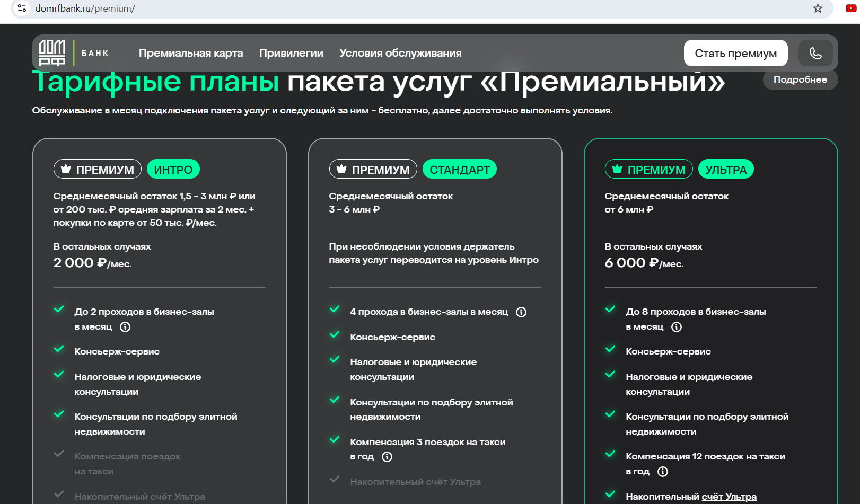Click text от 6 млн ₽
The image size is (860, 504).
pyautogui.click(x=629, y=209)
